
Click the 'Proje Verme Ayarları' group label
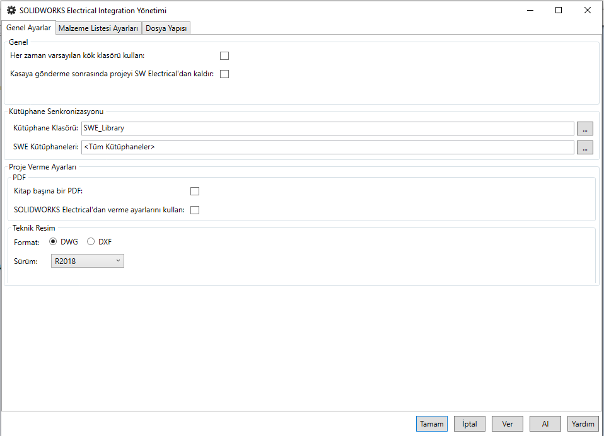coord(42,167)
